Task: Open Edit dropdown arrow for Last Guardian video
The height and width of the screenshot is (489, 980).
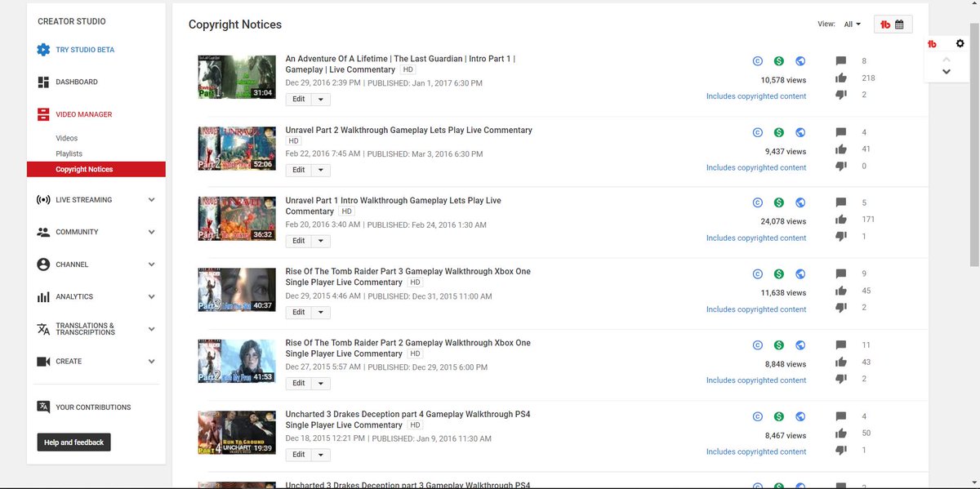Action: (320, 99)
